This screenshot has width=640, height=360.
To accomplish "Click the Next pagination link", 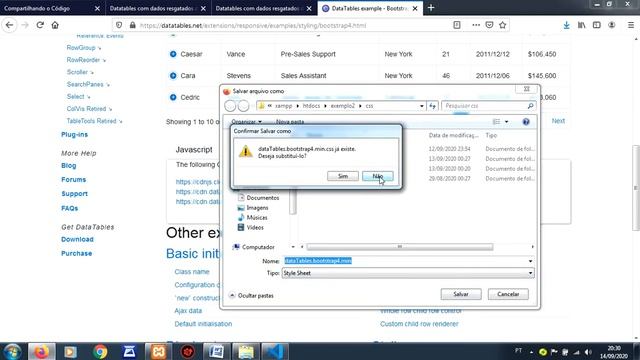I will (x=558, y=121).
